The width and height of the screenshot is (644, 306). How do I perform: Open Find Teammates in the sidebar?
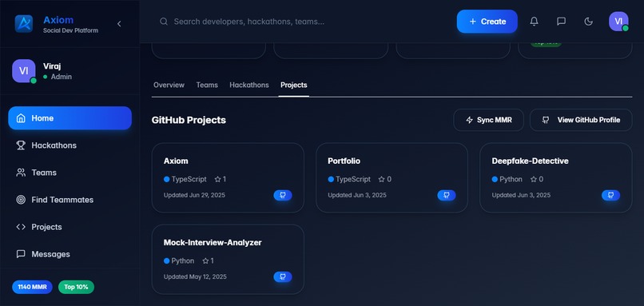pos(70,200)
